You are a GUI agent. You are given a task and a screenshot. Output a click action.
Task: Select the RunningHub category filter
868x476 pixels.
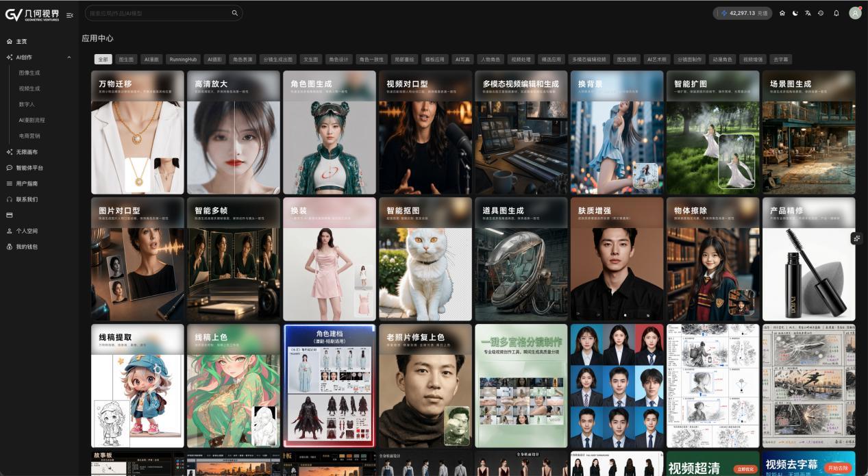pos(184,60)
